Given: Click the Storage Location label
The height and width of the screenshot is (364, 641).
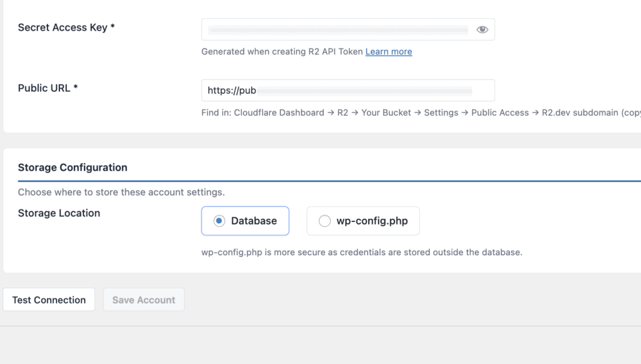Looking at the screenshot, I should coord(59,213).
